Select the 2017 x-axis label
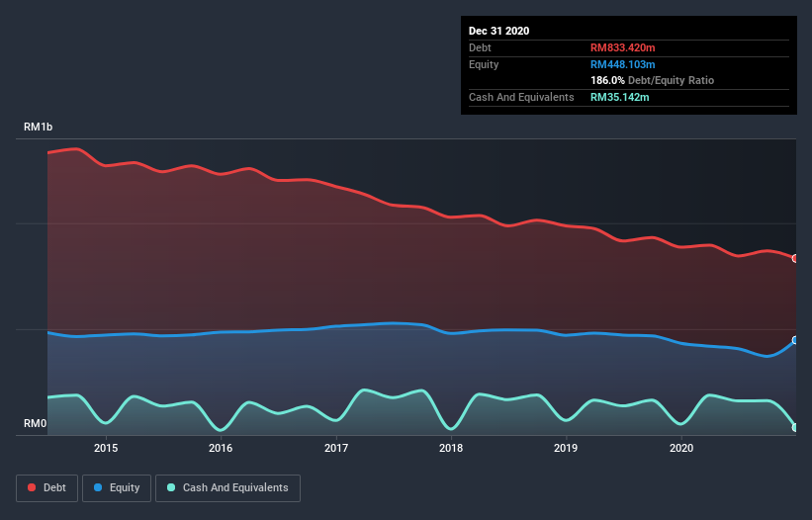The image size is (812, 520). coord(336,448)
